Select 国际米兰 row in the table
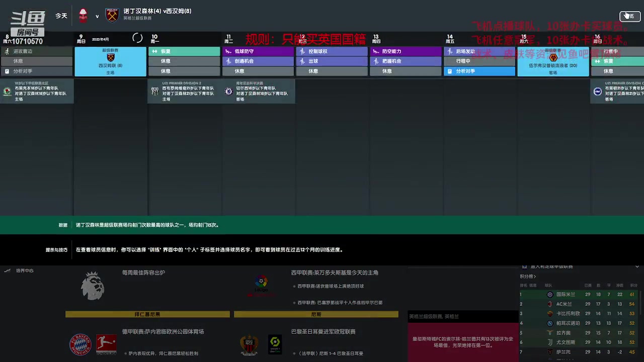This screenshot has width=644, height=362. (x=579, y=295)
